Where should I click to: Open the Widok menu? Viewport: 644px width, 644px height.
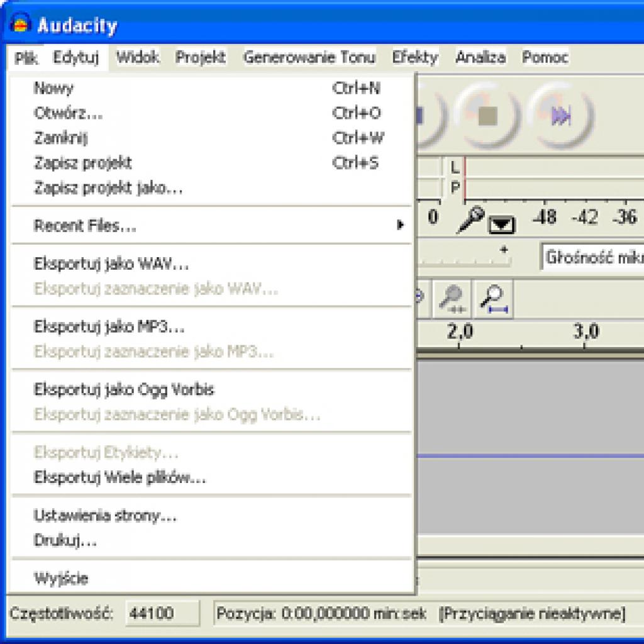pyautogui.click(x=138, y=57)
